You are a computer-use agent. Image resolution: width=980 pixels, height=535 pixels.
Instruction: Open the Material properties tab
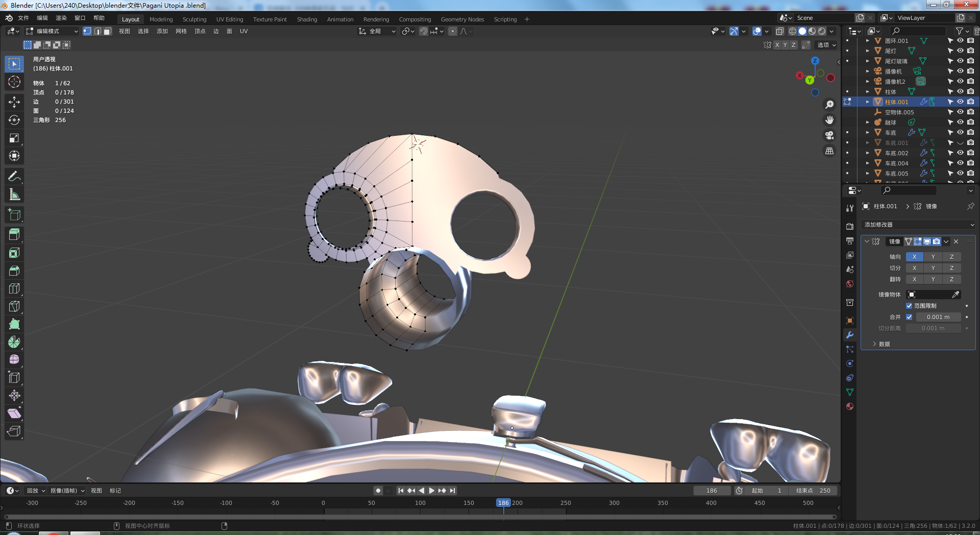[x=850, y=406]
